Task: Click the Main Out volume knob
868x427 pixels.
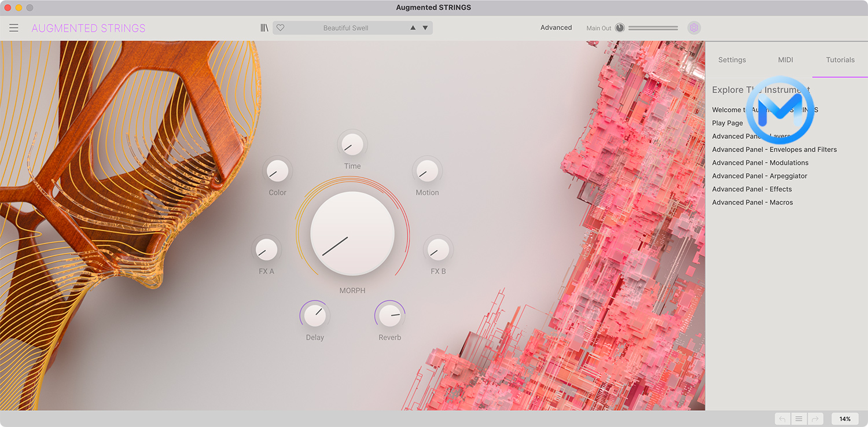Action: point(620,28)
